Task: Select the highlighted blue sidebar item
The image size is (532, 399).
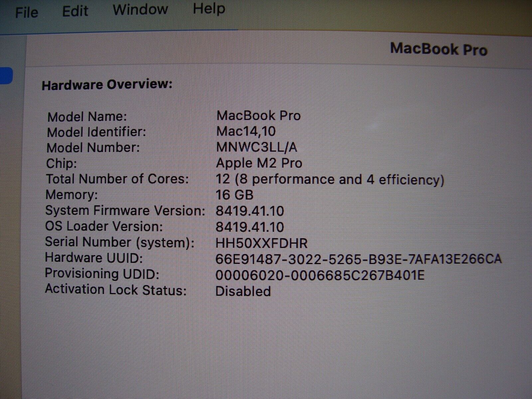Action: [6, 76]
